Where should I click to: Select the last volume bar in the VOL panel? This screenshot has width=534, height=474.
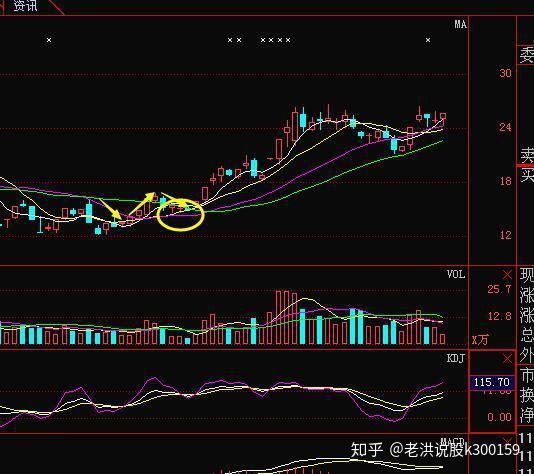[x=442, y=338]
